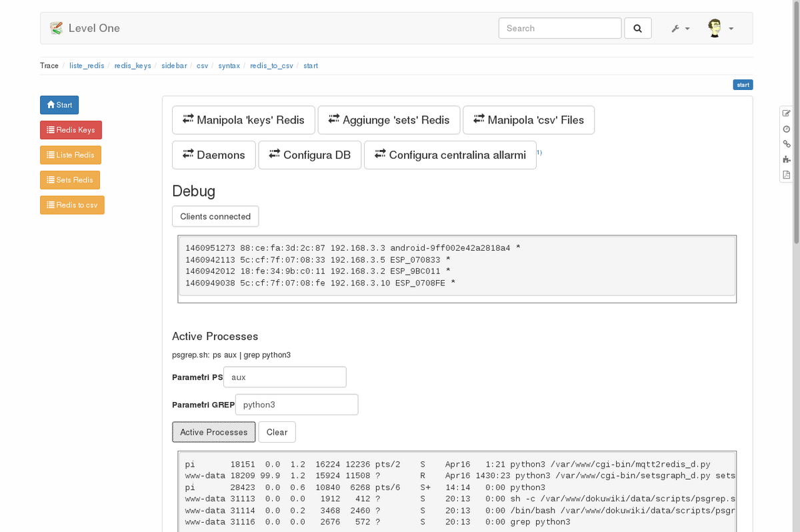Image resolution: width=800 pixels, height=532 pixels.
Task: Click the Configura centralina allarmi button
Action: [450, 155]
